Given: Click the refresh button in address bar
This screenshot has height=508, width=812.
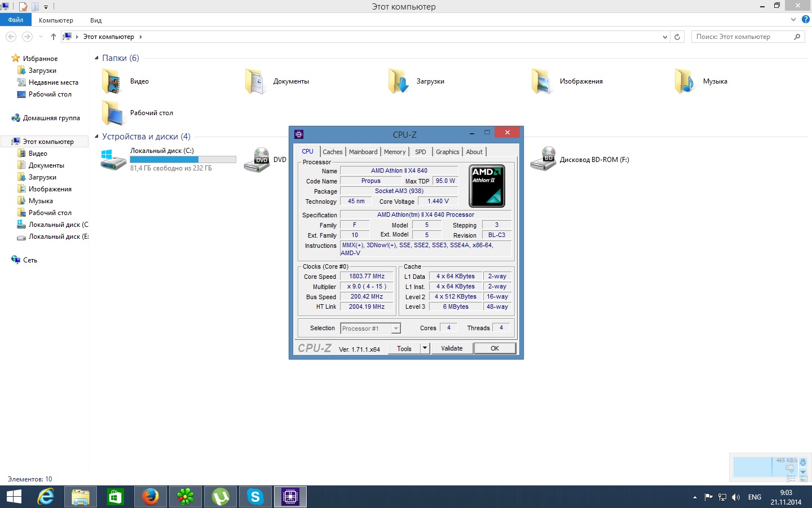Looking at the screenshot, I should tap(677, 37).
